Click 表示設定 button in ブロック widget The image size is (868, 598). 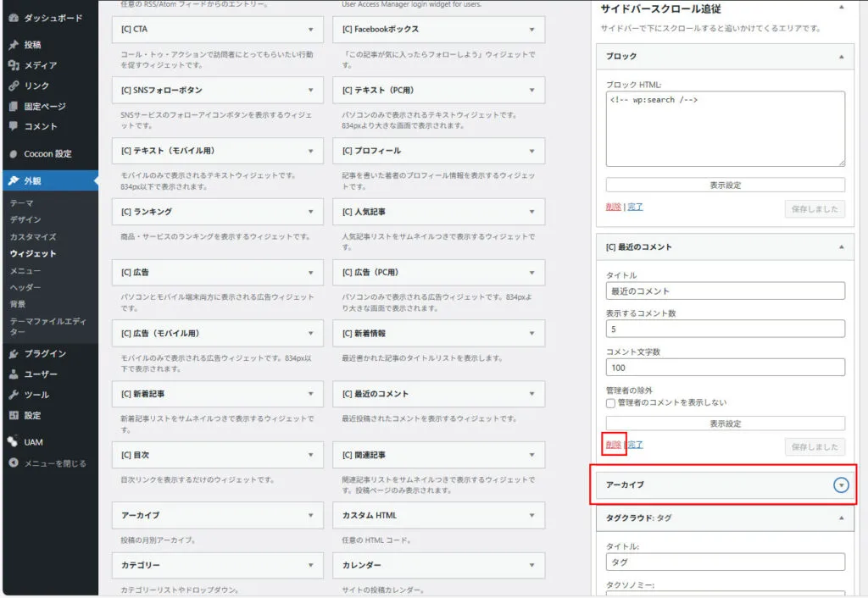[x=725, y=185]
